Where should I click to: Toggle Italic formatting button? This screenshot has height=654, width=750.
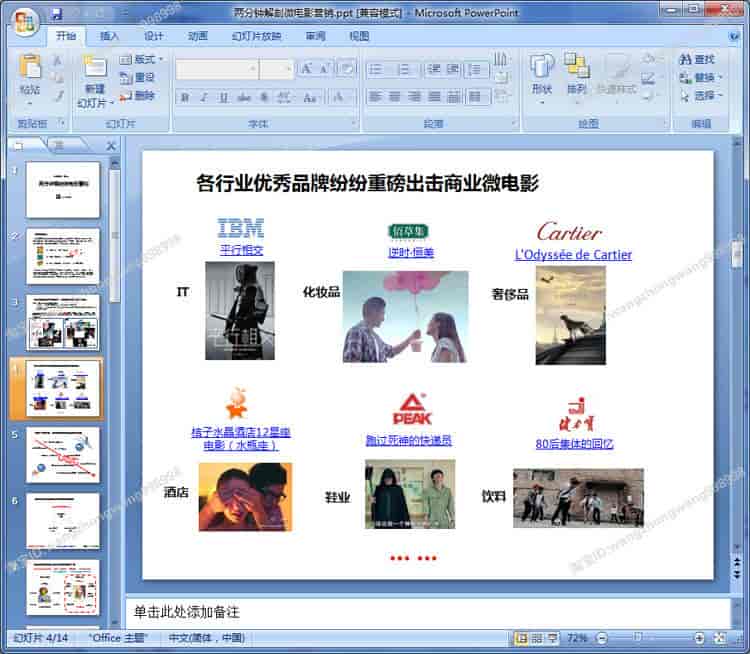click(x=204, y=98)
